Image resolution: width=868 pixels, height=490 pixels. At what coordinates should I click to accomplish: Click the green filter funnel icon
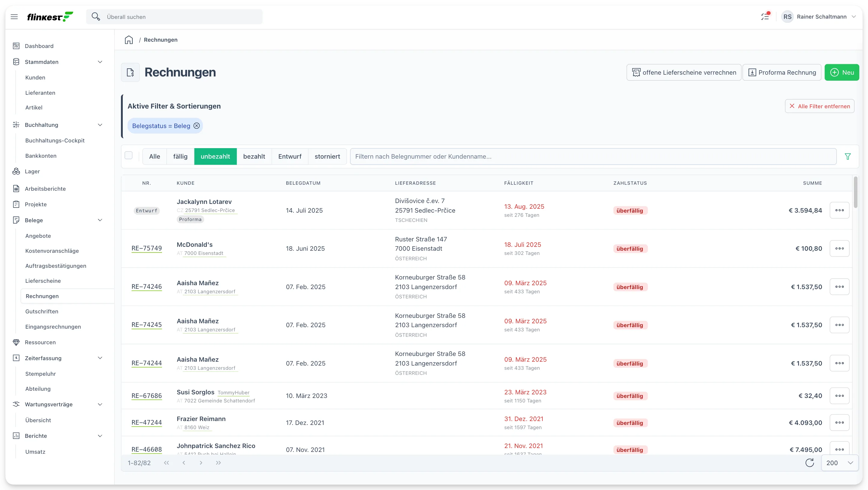[848, 156]
